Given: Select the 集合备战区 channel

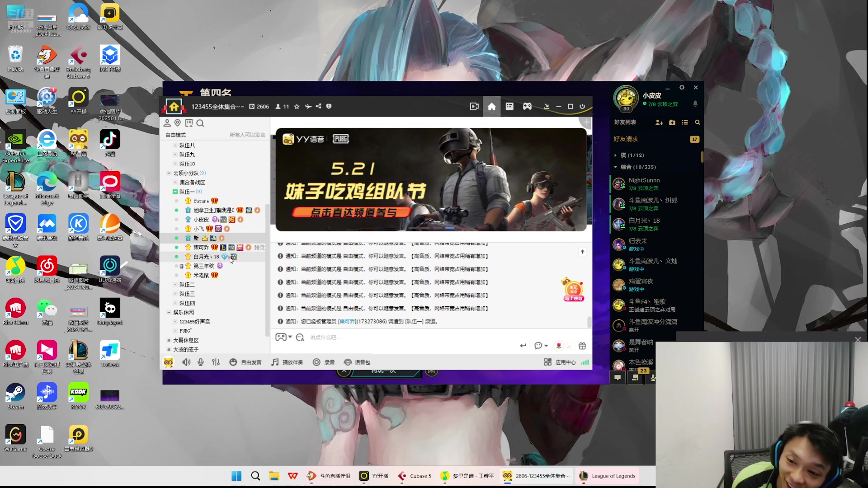Looking at the screenshot, I should tap(192, 183).
